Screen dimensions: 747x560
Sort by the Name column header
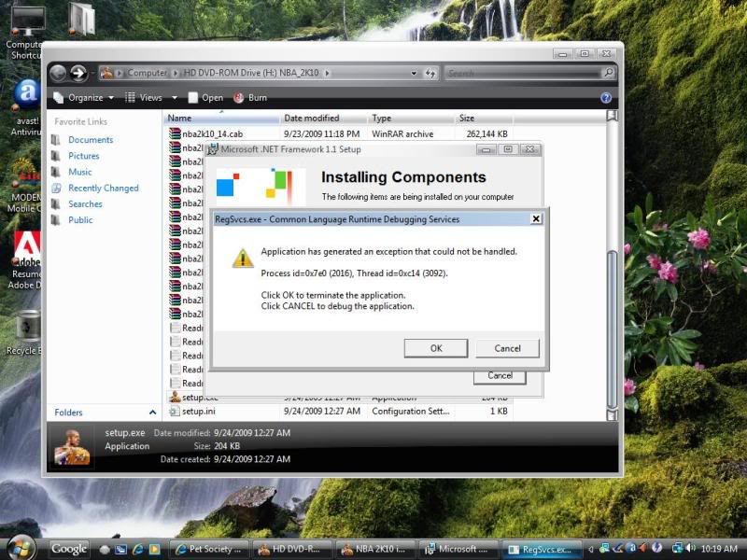[221, 119]
